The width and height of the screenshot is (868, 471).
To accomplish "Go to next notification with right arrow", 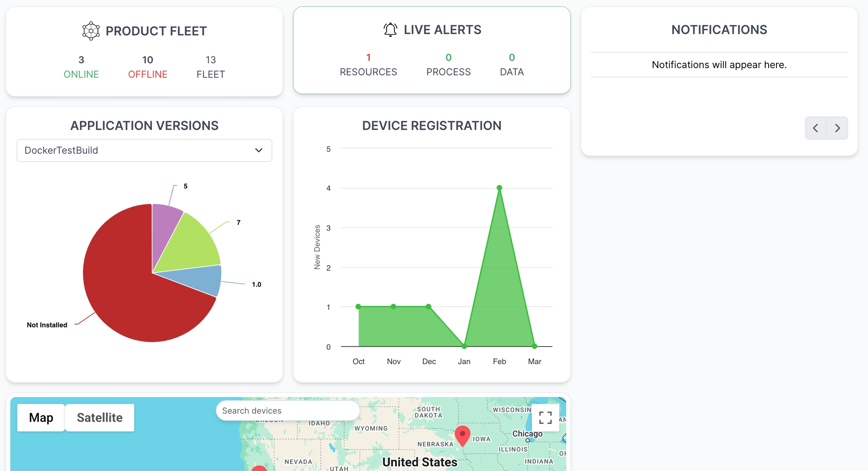I will [837, 128].
